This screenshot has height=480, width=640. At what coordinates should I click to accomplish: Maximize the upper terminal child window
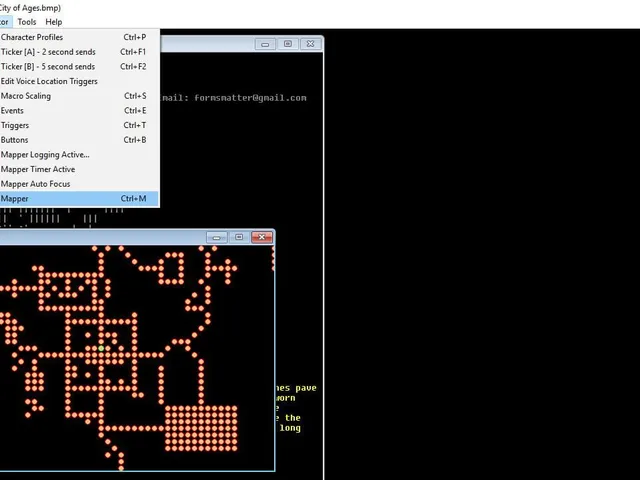[x=288, y=44]
